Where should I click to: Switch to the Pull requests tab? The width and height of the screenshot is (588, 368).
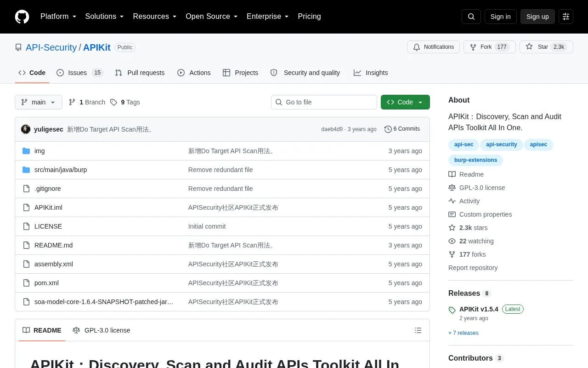[140, 73]
